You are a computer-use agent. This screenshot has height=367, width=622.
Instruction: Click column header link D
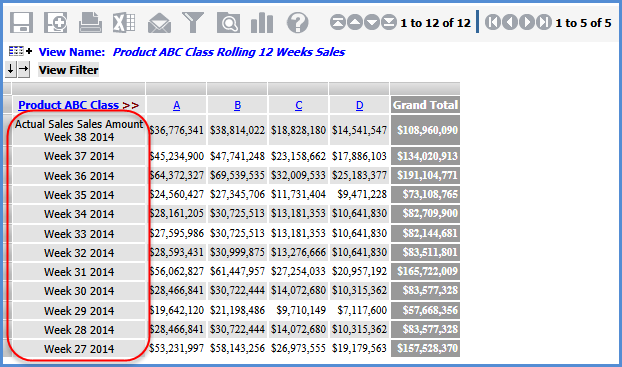coord(359,105)
